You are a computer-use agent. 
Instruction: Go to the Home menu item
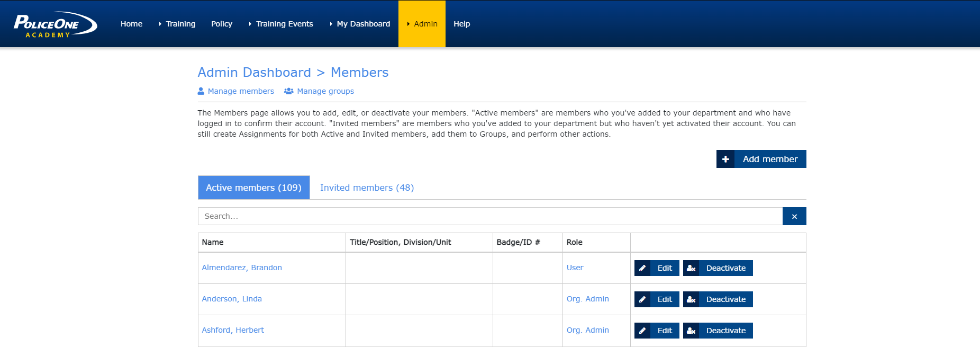[x=131, y=24]
